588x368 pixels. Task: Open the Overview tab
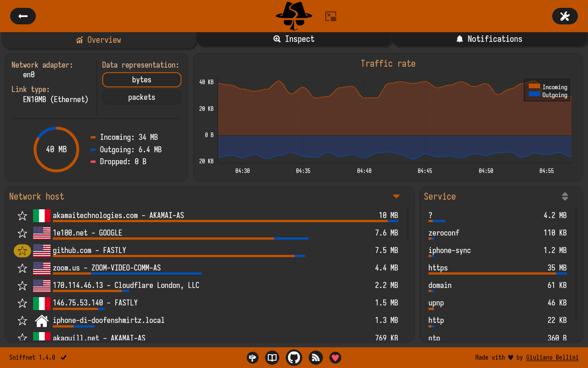point(99,40)
